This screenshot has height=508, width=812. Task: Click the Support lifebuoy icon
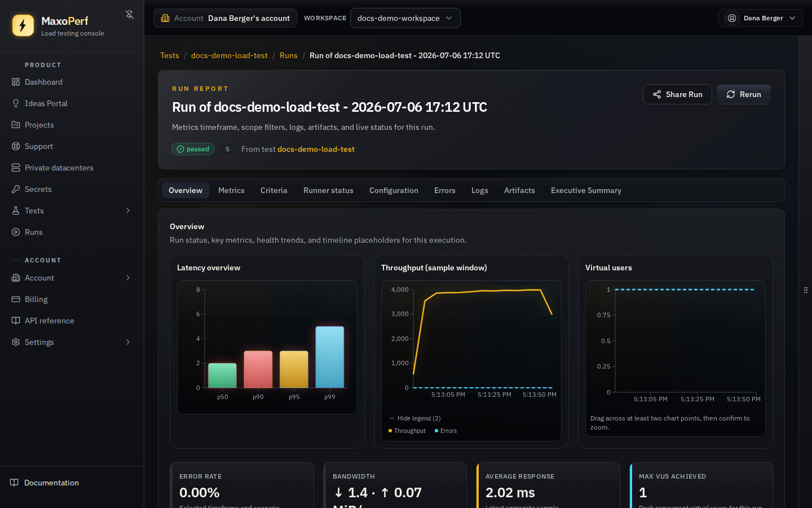coord(16,146)
